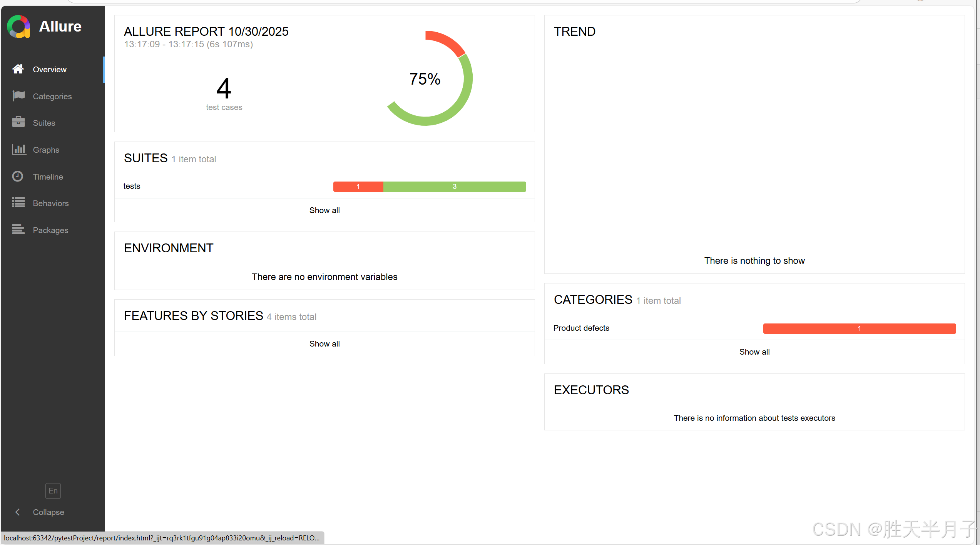This screenshot has width=980, height=545.
Task: Click the Behaviors list icon
Action: coord(18,203)
